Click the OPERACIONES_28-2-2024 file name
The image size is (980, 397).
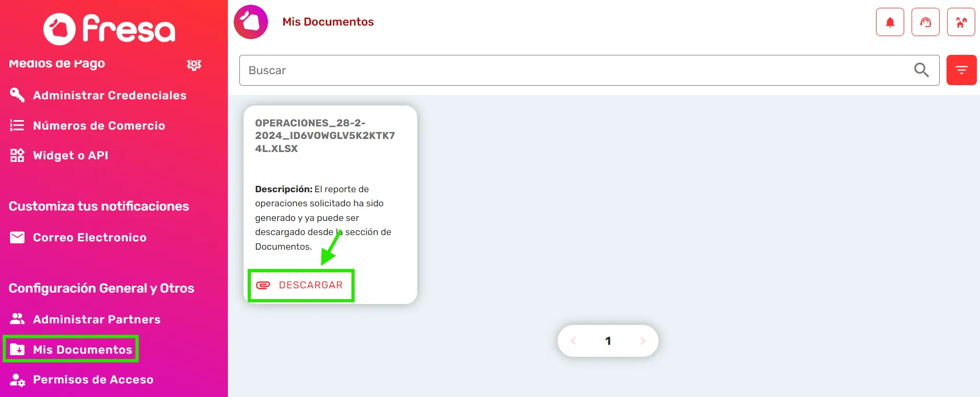pos(325,136)
